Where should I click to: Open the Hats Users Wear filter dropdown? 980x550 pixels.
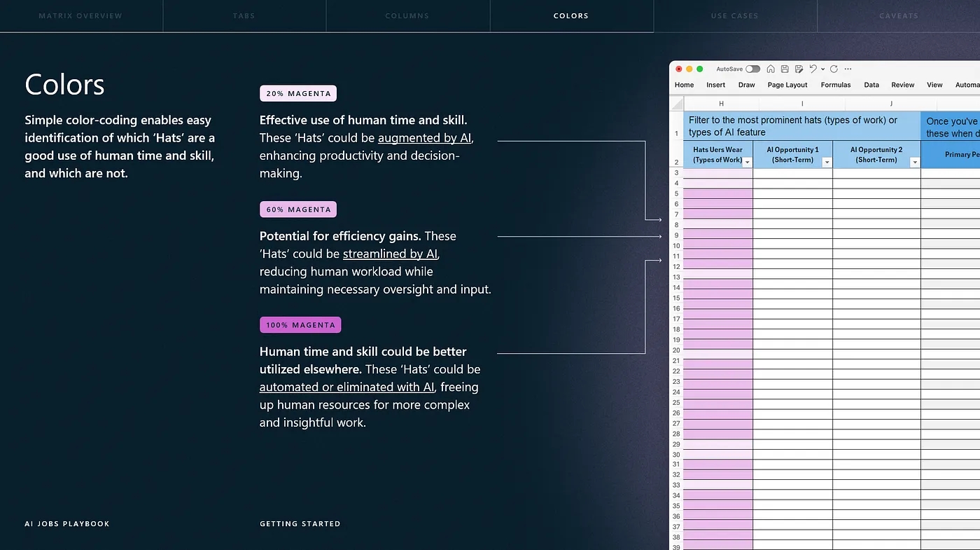(x=747, y=162)
